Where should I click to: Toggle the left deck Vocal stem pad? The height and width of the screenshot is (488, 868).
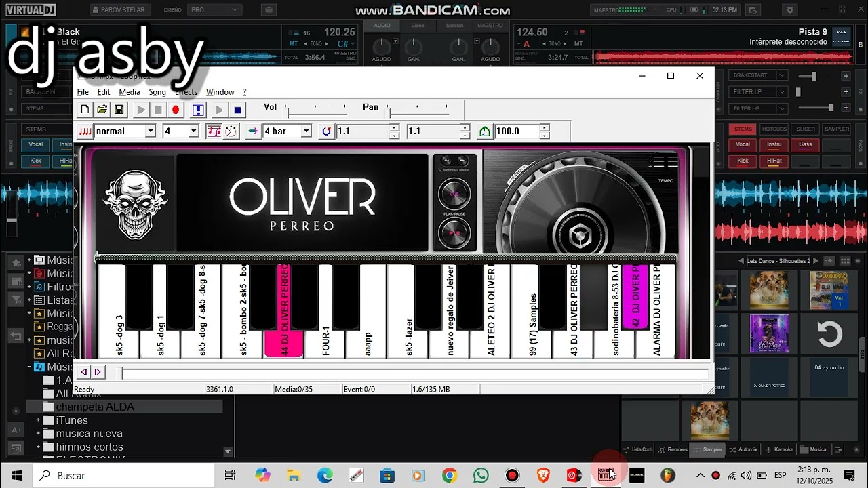tap(35, 144)
